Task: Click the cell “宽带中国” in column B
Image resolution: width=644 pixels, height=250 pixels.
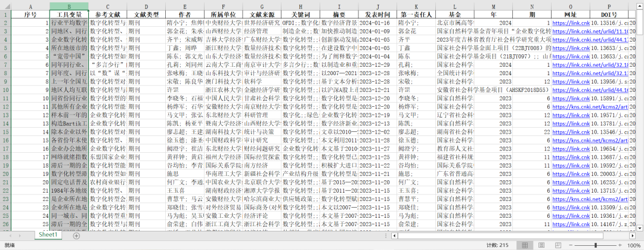Action: pos(69,56)
